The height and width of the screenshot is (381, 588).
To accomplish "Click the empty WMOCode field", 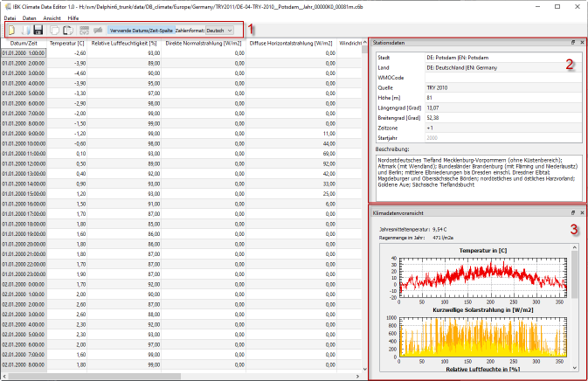I will tap(503, 78).
